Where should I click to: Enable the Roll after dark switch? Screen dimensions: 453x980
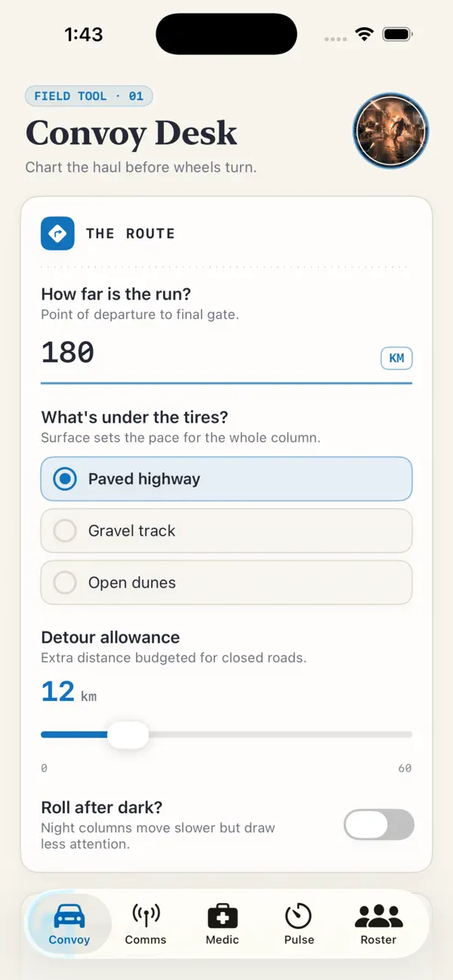[x=379, y=825]
